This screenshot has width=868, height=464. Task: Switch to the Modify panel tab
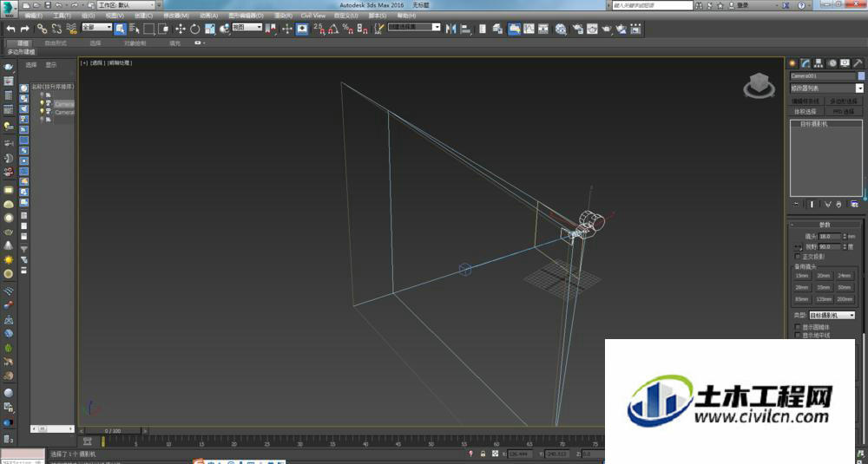(x=805, y=63)
